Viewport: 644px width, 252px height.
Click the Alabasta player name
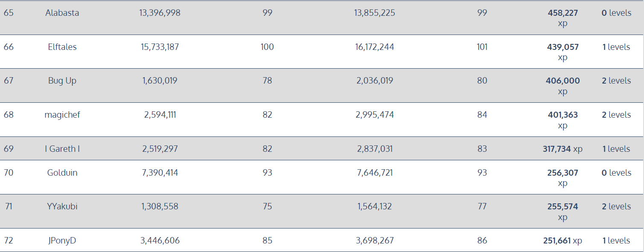pyautogui.click(x=62, y=13)
